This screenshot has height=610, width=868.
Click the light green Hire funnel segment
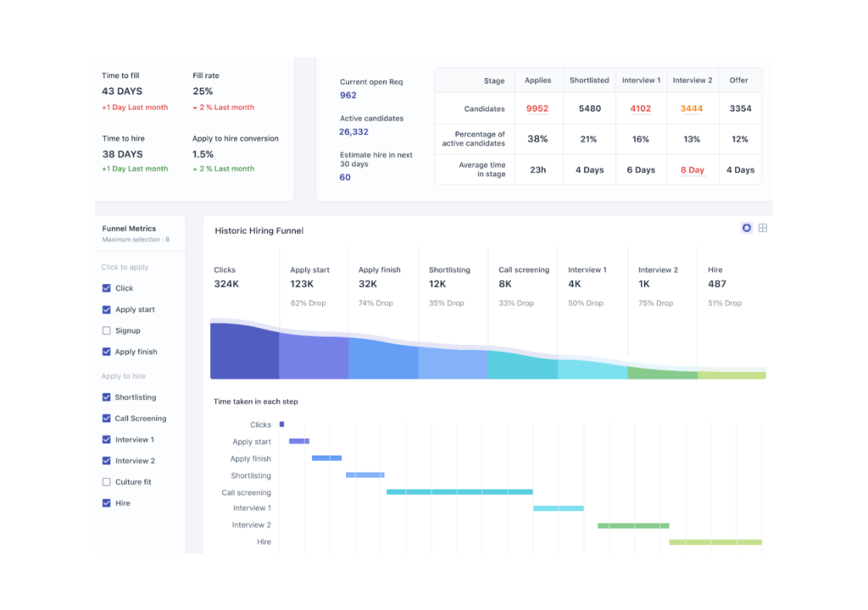(x=732, y=374)
